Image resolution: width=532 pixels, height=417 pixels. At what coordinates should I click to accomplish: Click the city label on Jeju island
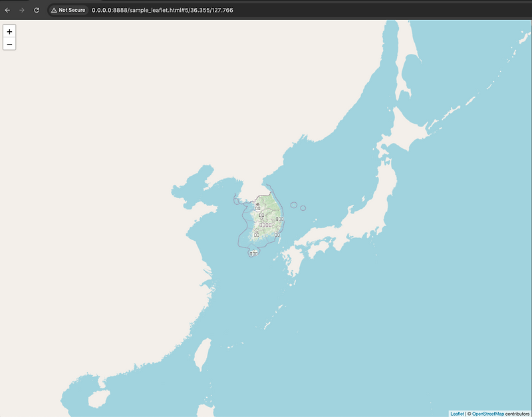pos(253,253)
